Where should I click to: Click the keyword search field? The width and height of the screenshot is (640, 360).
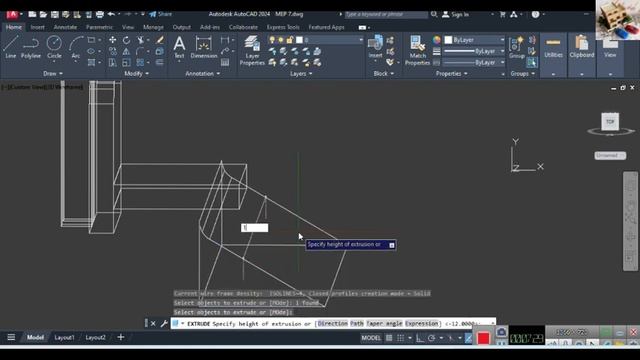386,14
